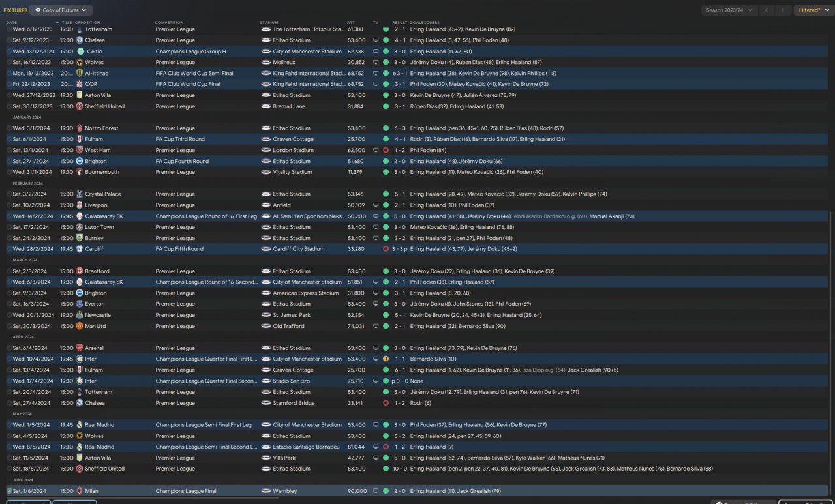This screenshot has width=835, height=504.
Task: Open the Season 2023/24 dropdown
Action: 729,10
